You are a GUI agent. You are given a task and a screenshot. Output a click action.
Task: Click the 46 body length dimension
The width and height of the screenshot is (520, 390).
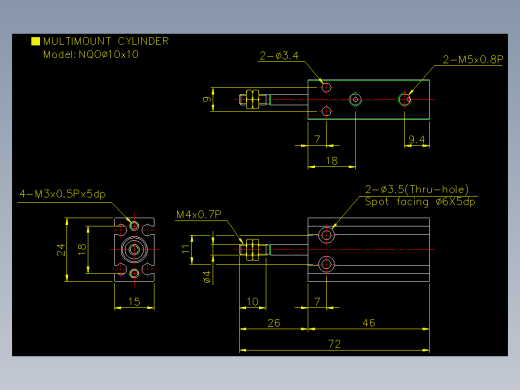[x=369, y=323]
